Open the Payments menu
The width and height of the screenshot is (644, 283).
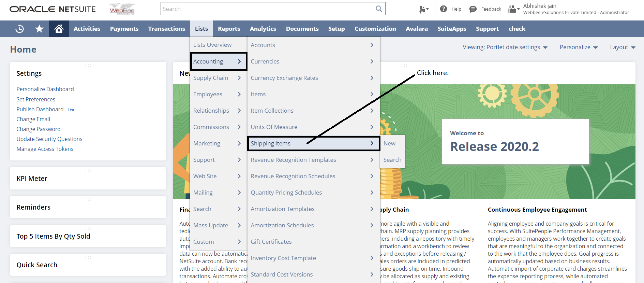pyautogui.click(x=124, y=29)
